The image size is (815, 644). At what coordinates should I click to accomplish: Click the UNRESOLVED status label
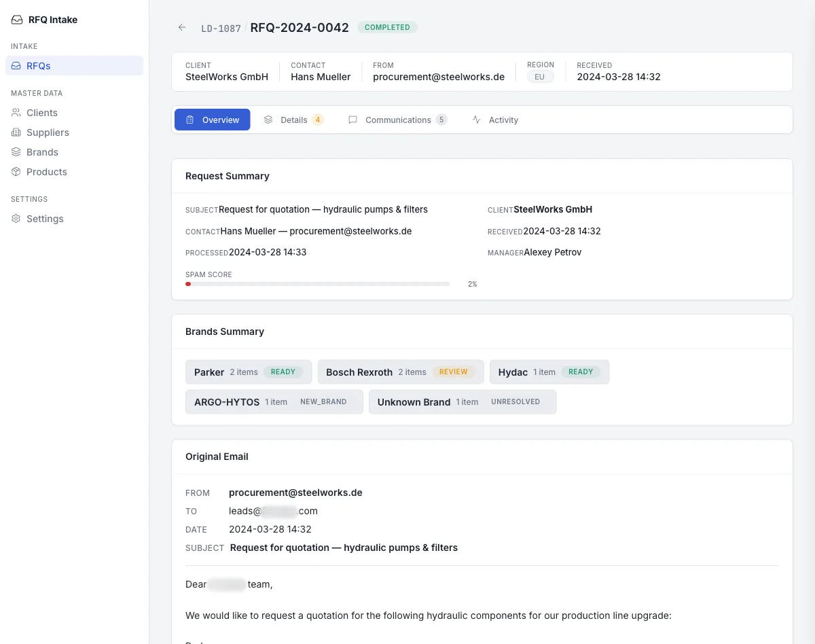pos(515,402)
